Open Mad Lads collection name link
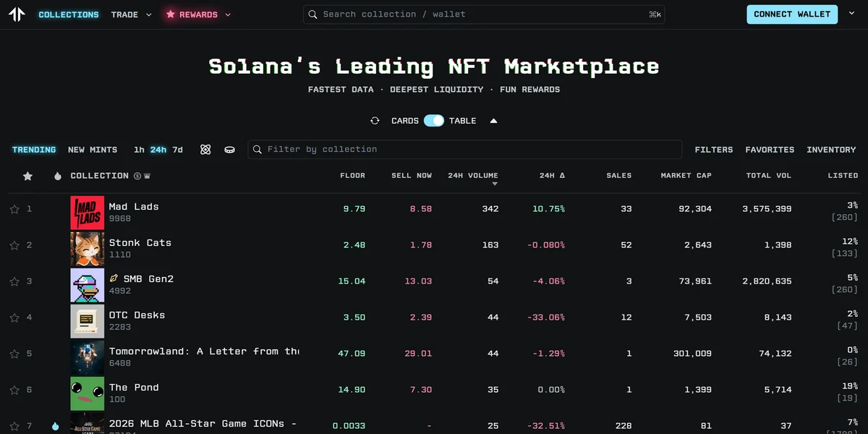Screen dimensions: 868x434 point(134,207)
